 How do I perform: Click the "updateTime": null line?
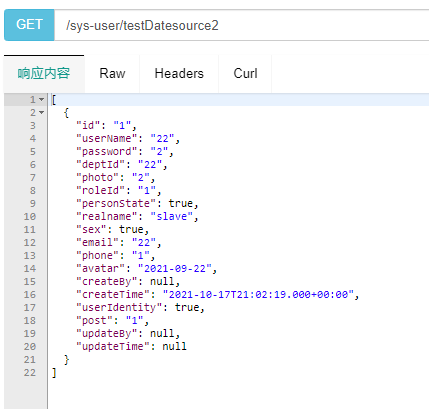tap(131, 346)
